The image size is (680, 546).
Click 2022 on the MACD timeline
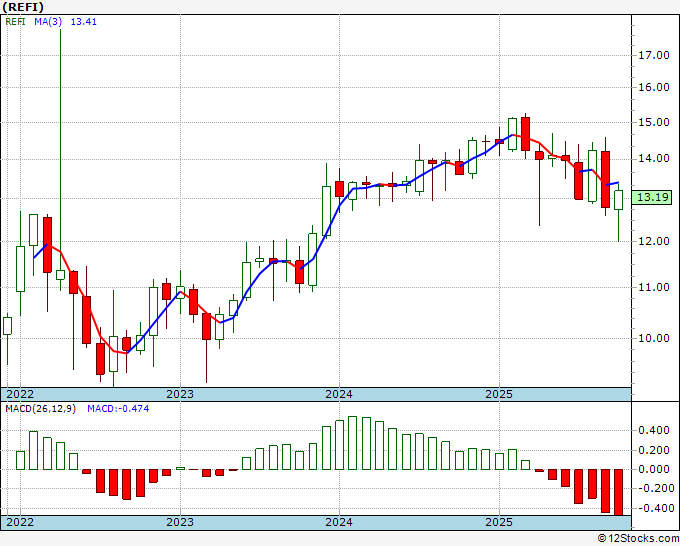click(x=20, y=522)
